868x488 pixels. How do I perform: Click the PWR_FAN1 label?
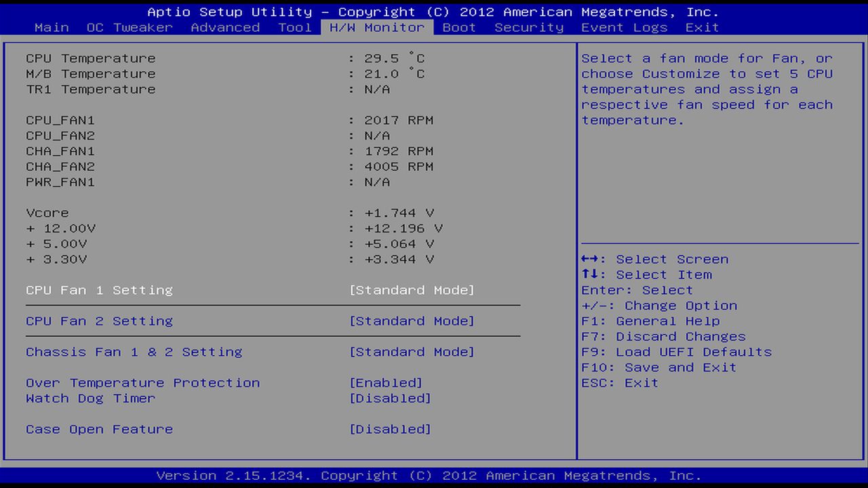click(x=60, y=182)
